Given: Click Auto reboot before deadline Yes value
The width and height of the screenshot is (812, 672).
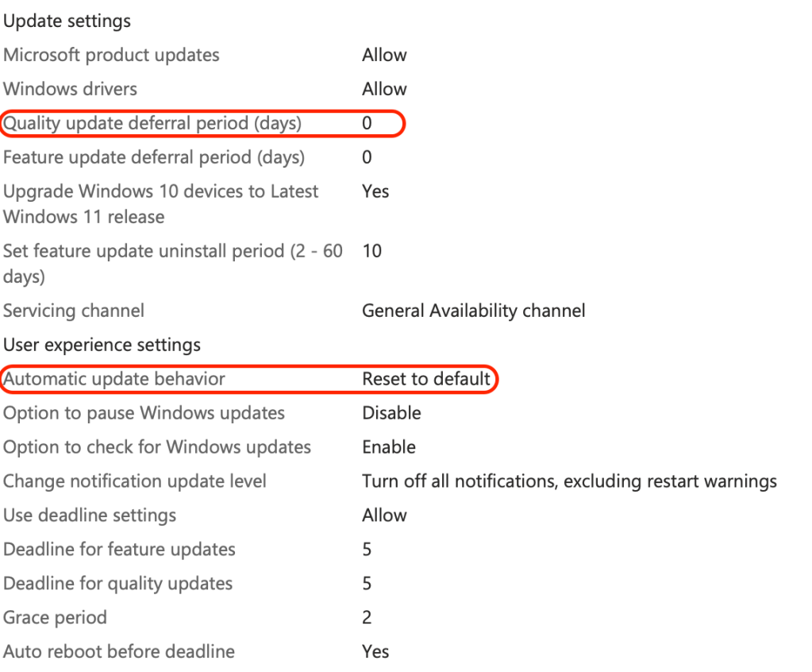Looking at the screenshot, I should click(375, 652).
